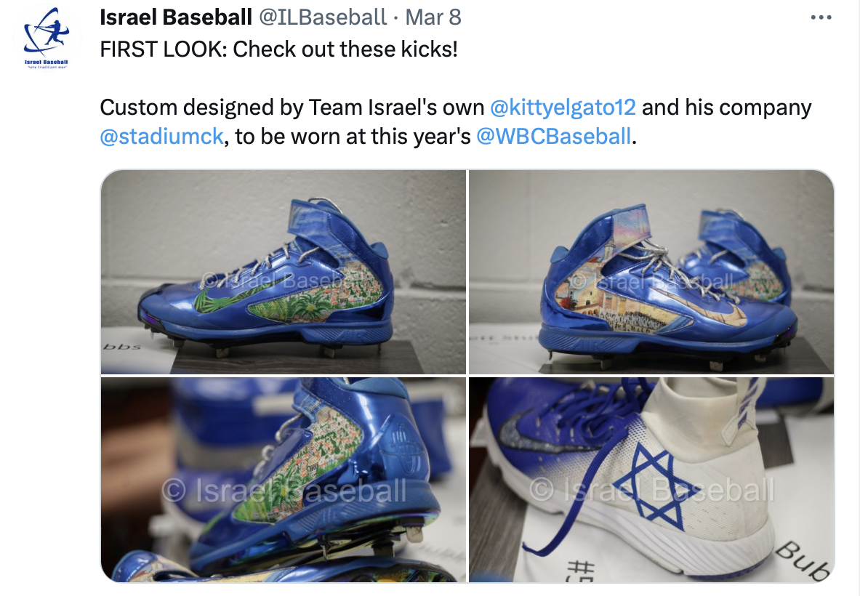This screenshot has height=596, width=868.
Task: Click the 'and his company' text
Action: pyautogui.click(x=726, y=108)
